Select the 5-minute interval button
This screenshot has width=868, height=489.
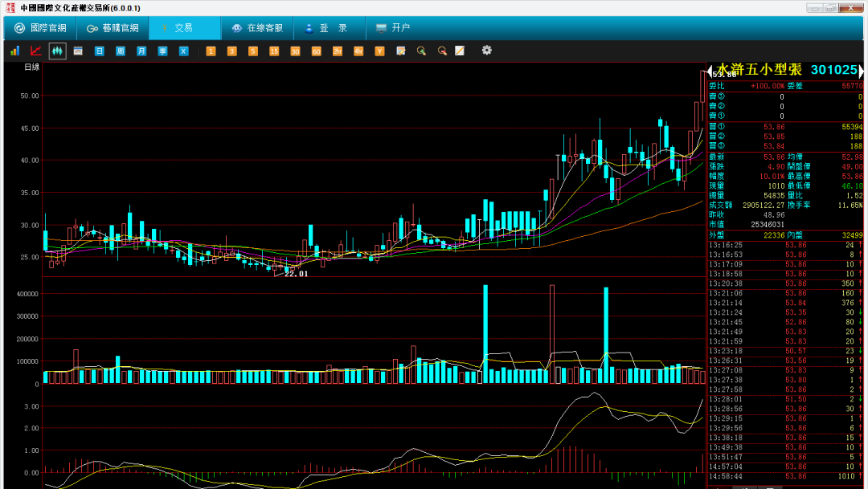tap(252, 51)
